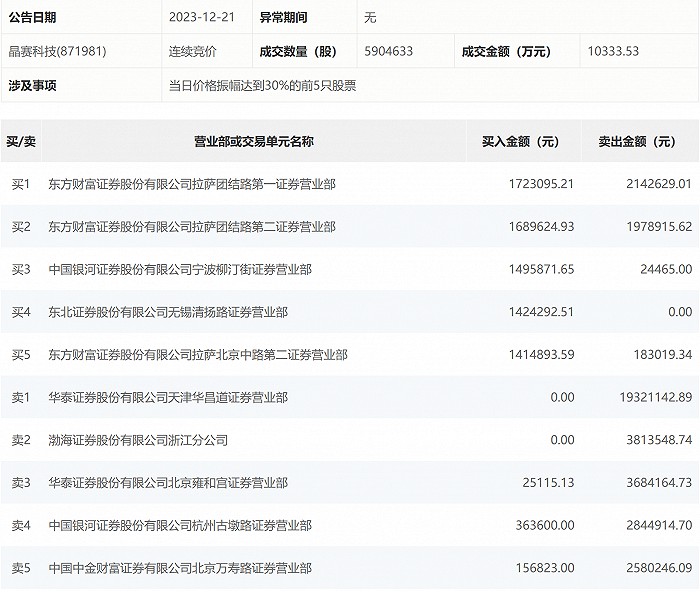Image resolution: width=700 pixels, height=591 pixels.
Task: Select 华泰证券天津华昌道证券营业部 name
Action: pos(168,397)
